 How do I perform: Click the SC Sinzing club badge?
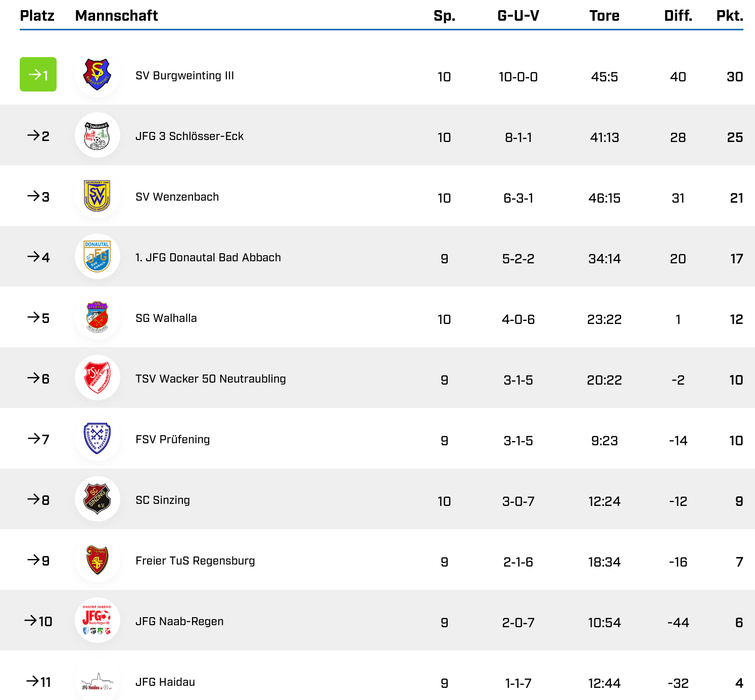point(97,499)
